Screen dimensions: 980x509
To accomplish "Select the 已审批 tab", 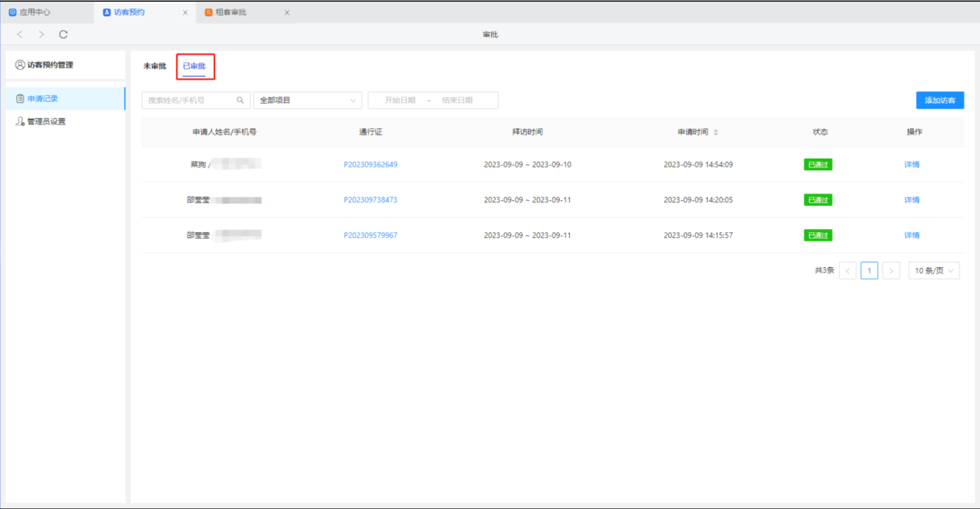I will click(x=194, y=66).
